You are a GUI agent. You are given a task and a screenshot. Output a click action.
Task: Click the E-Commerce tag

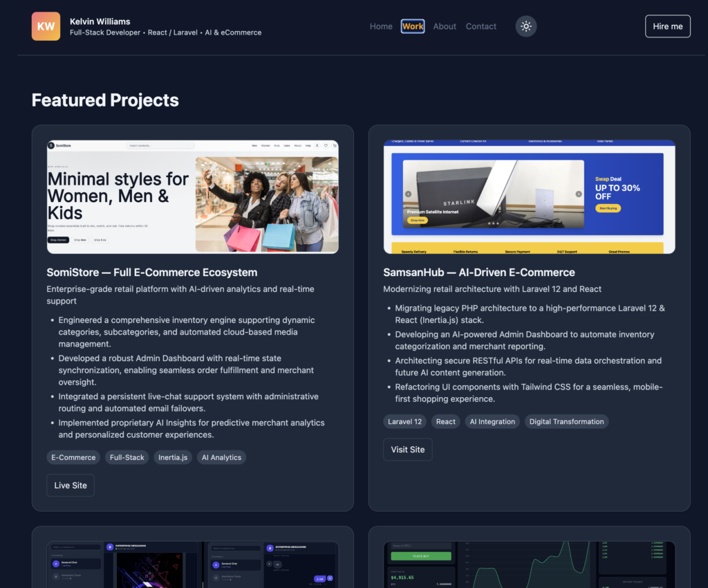pyautogui.click(x=73, y=457)
